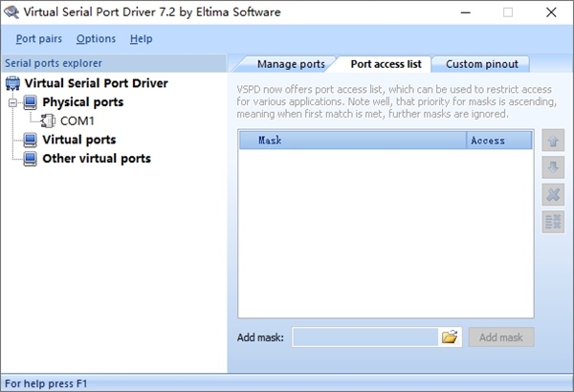The height and width of the screenshot is (392, 574).
Task: Select Virtual Serial Port Driver tree root
Action: 97,83
